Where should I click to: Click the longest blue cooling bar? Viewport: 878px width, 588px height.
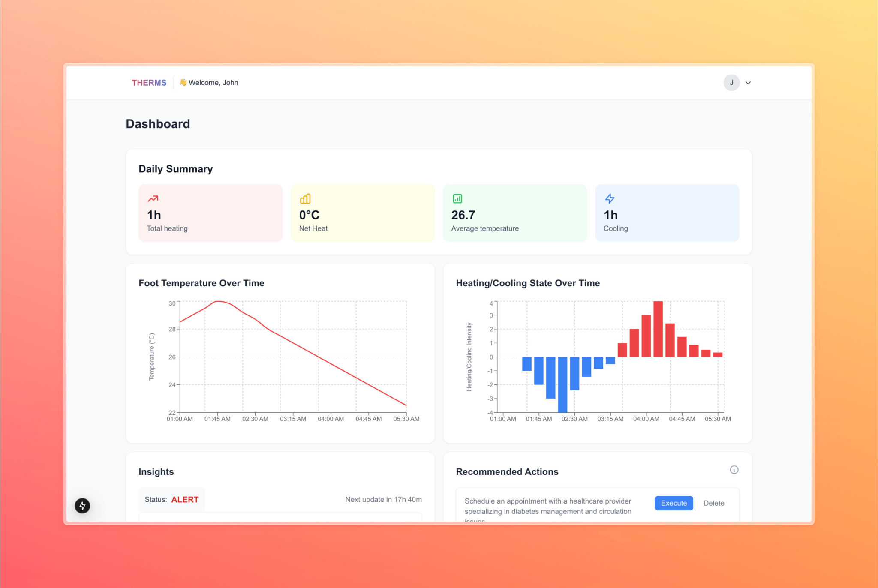tap(562, 384)
